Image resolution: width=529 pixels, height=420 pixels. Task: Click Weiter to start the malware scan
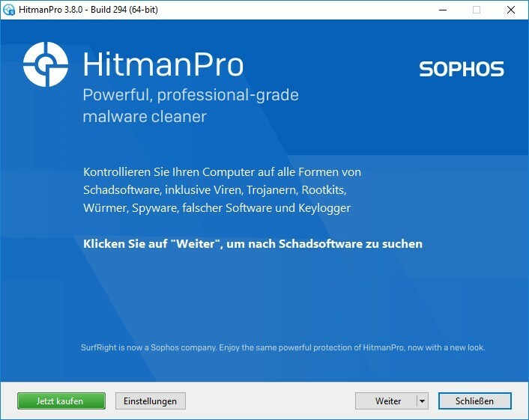(x=386, y=401)
